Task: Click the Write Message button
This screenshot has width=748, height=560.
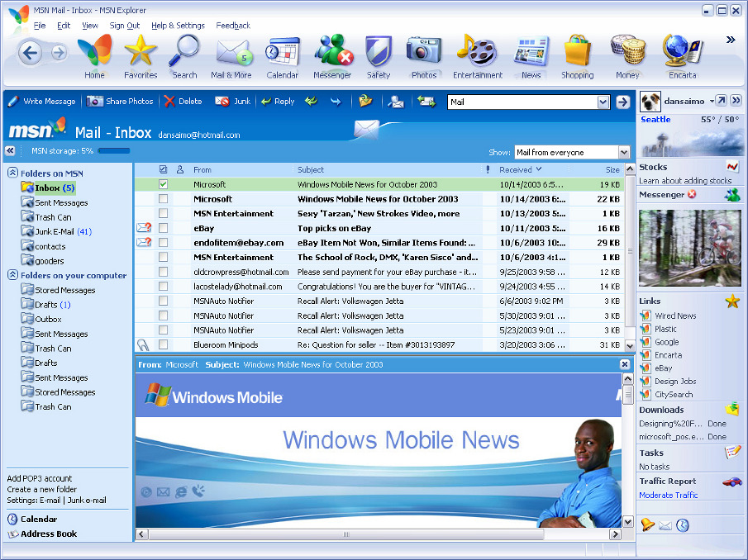Action: pos(41,102)
